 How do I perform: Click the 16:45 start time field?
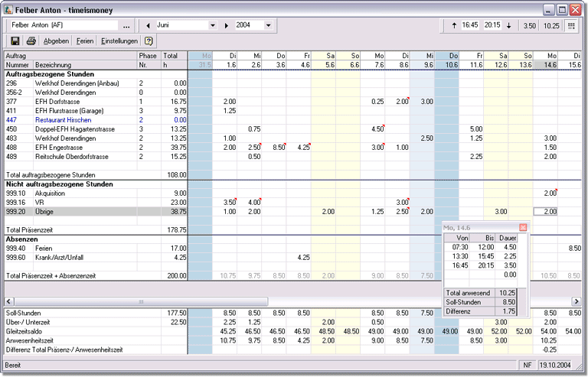coord(470,25)
